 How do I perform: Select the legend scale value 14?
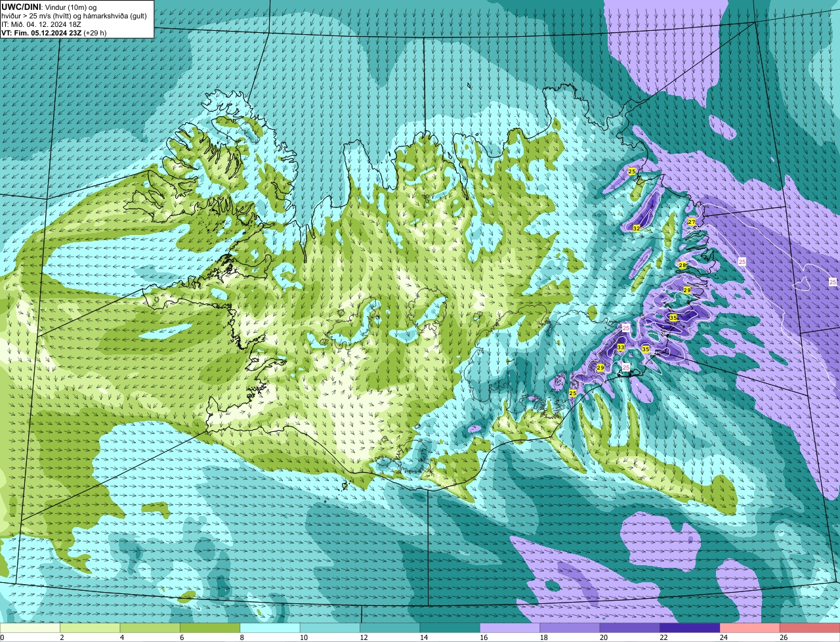point(423,637)
